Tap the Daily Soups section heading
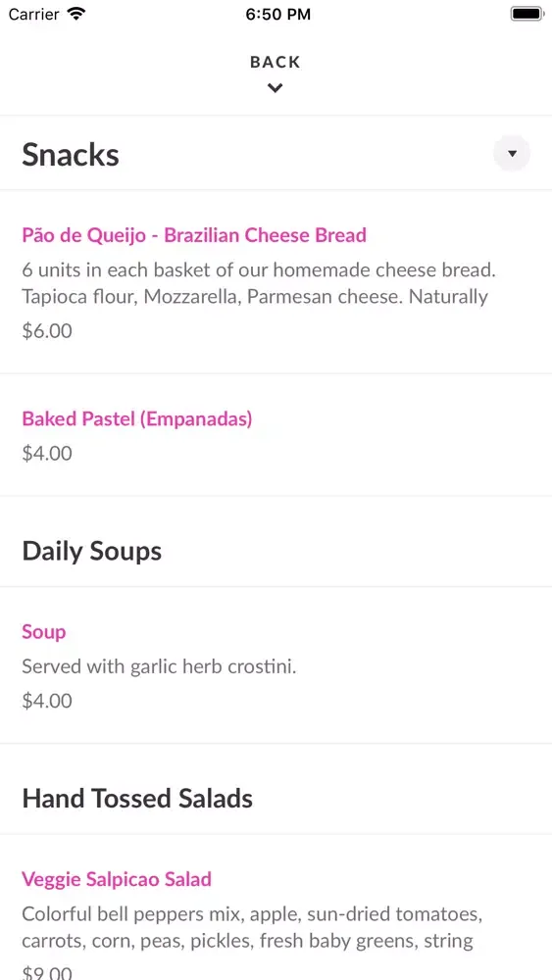The height and width of the screenshot is (980, 552). click(92, 551)
